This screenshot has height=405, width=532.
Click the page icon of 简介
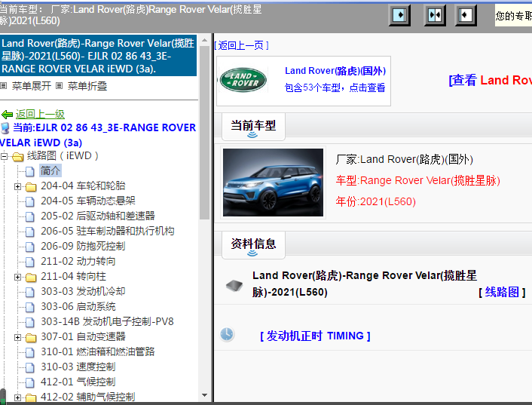click(30, 171)
